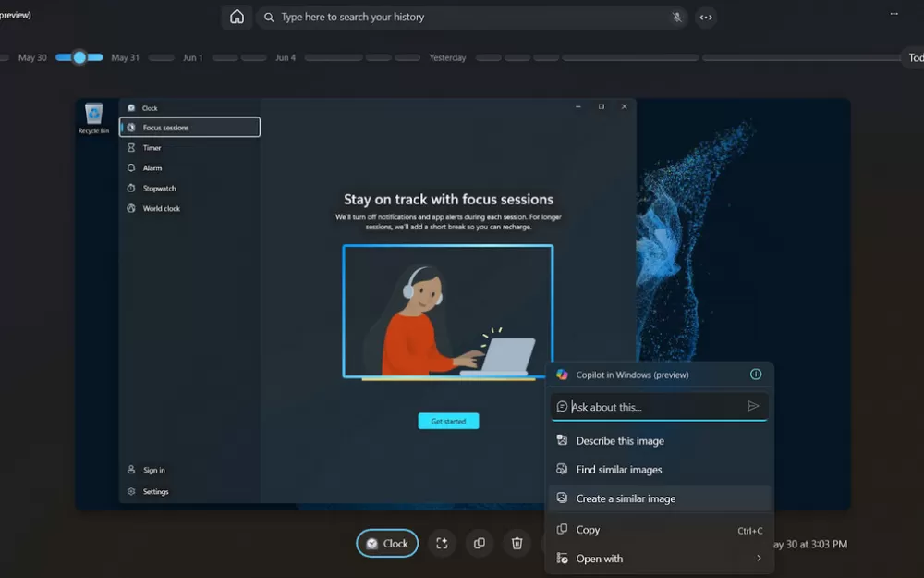The image size is (924, 578).
Task: Choose Create a similar image option
Action: coord(660,498)
